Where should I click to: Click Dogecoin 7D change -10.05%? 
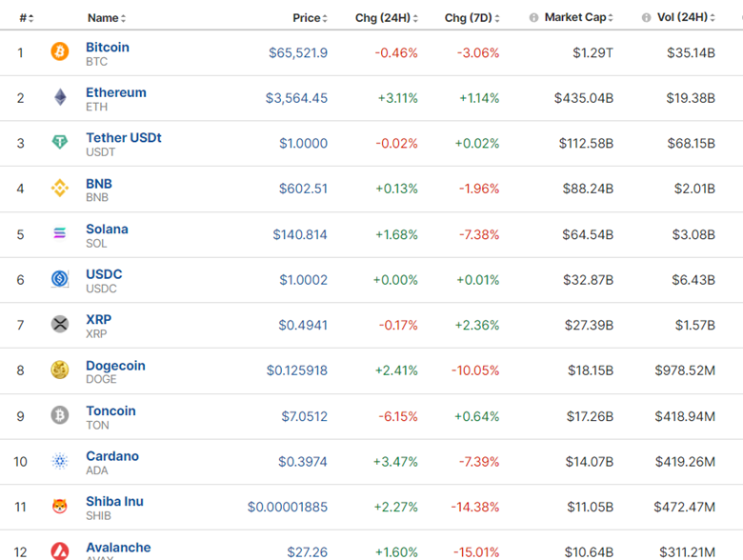[475, 370]
